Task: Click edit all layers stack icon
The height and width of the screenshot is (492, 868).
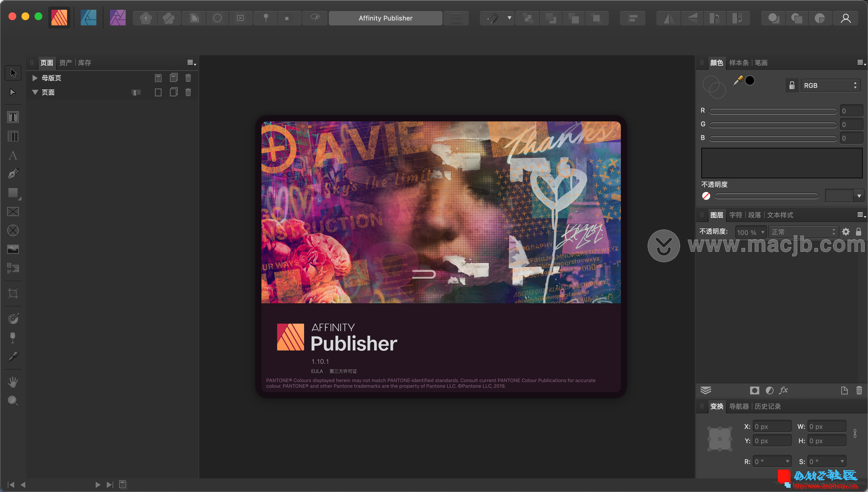Action: 706,390
